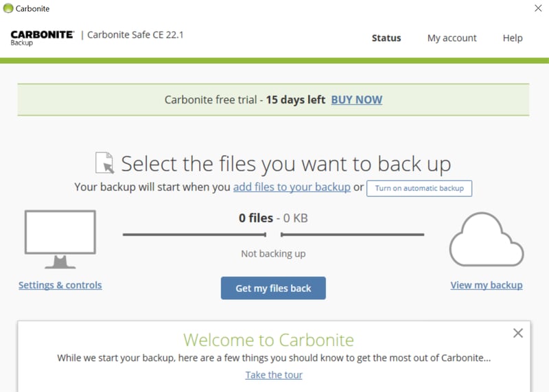The image size is (549, 392).
Task: Turn on automatic backup
Action: pos(419,188)
